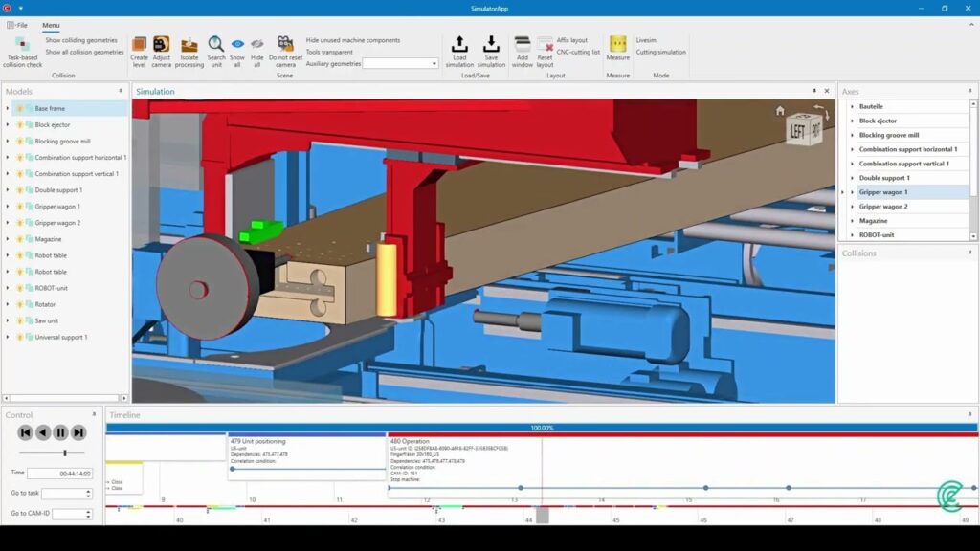
Task: Expand Base frame in Models tree
Action: click(x=8, y=109)
